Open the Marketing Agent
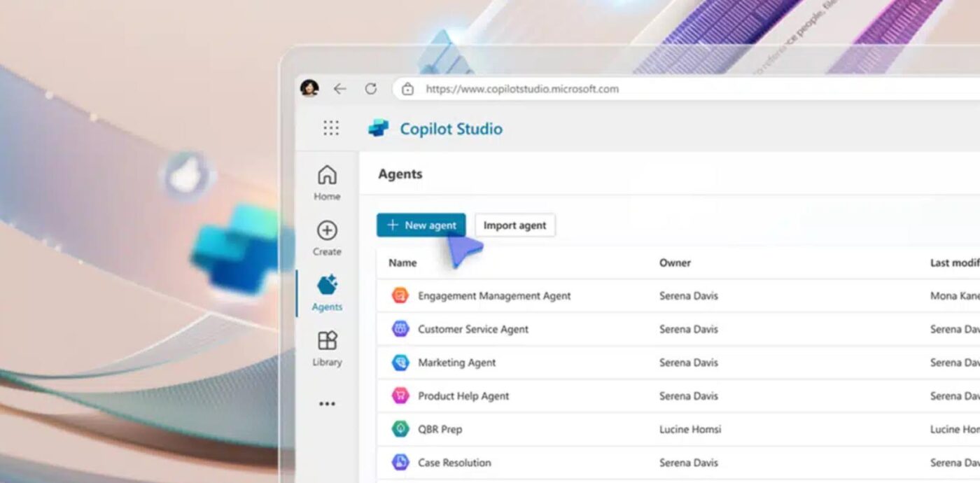The width and height of the screenshot is (980, 483). pyautogui.click(x=456, y=363)
